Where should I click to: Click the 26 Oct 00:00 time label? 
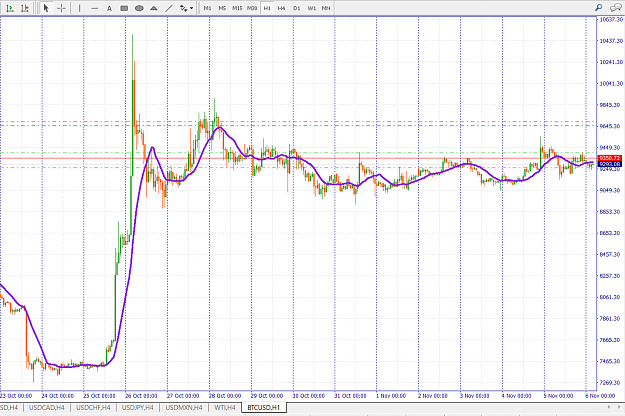click(141, 396)
